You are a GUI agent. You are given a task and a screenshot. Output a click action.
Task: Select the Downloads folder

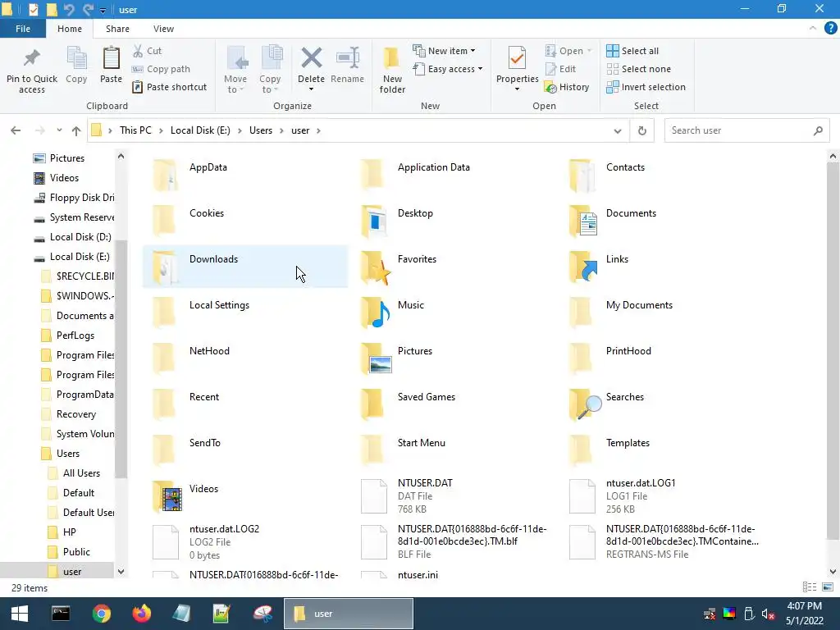pos(245,267)
